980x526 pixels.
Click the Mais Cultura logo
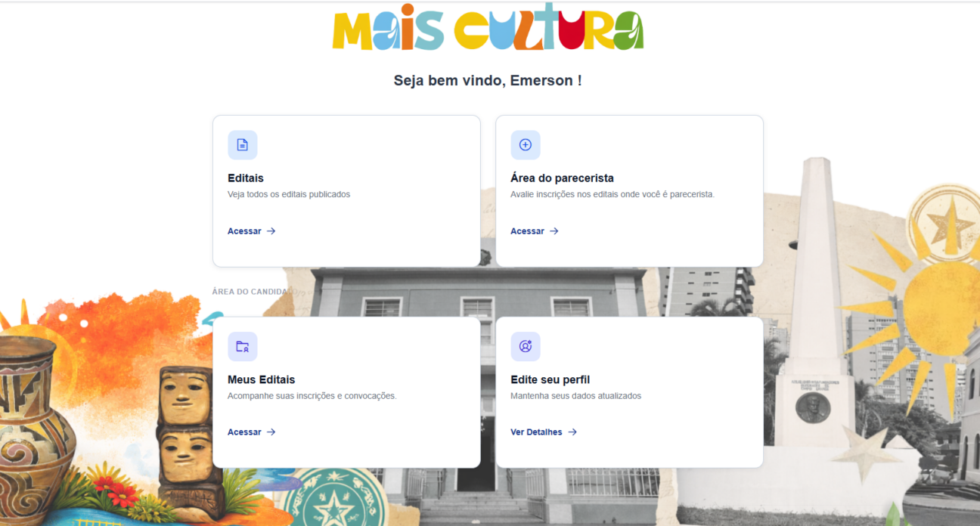(x=488, y=30)
